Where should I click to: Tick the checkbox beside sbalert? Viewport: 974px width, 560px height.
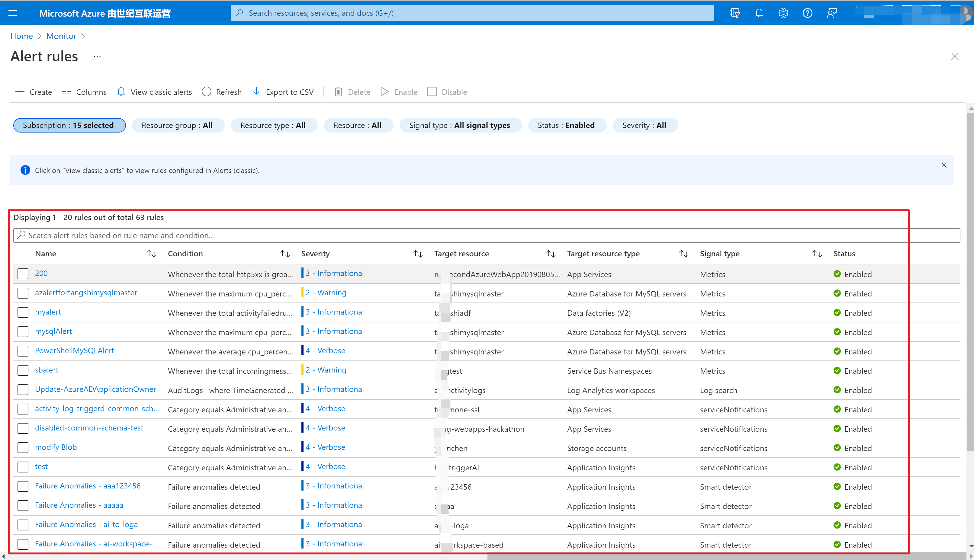[x=23, y=370]
